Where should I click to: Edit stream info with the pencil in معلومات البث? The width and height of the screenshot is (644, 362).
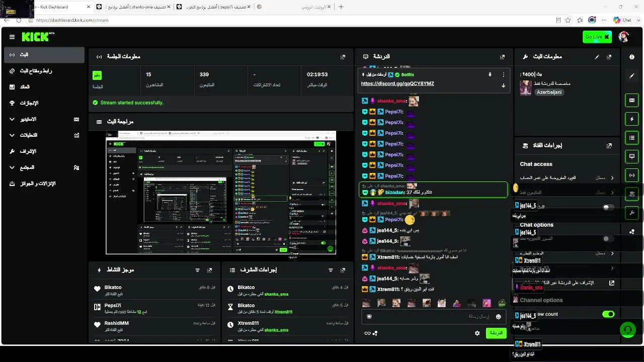pyautogui.click(x=597, y=57)
